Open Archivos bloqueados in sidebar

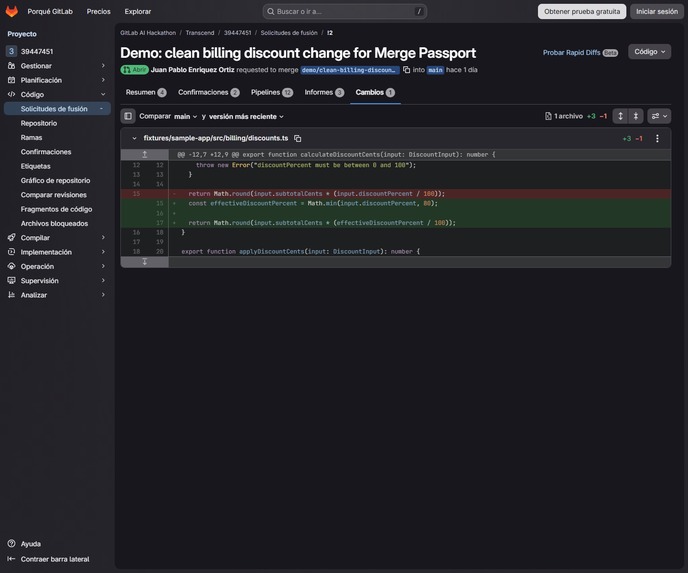click(57, 223)
